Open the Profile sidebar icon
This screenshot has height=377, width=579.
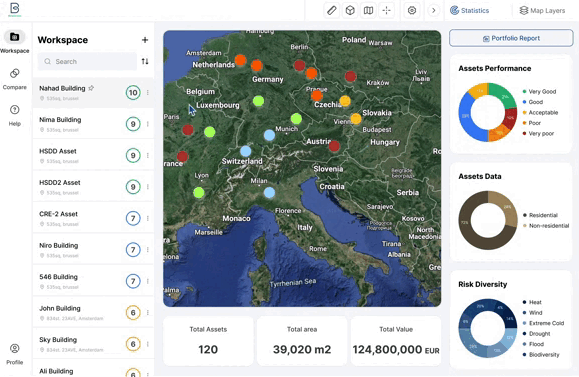coord(14,354)
